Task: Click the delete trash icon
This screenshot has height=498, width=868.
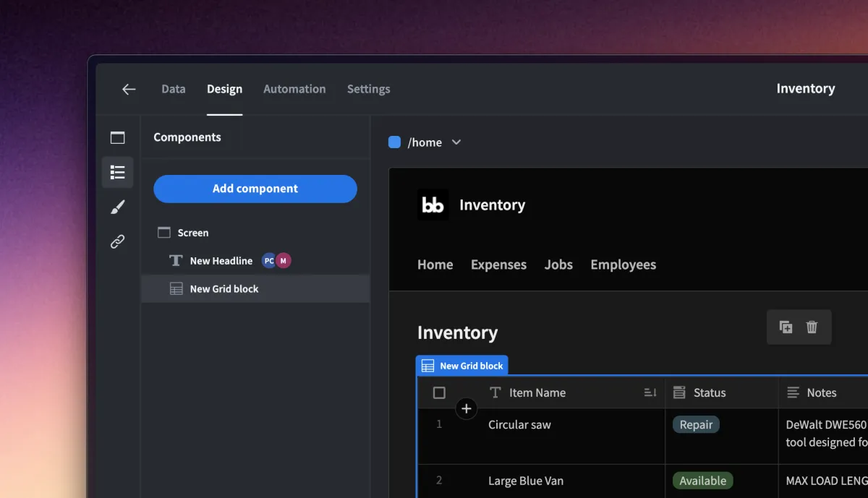Action: coord(812,327)
